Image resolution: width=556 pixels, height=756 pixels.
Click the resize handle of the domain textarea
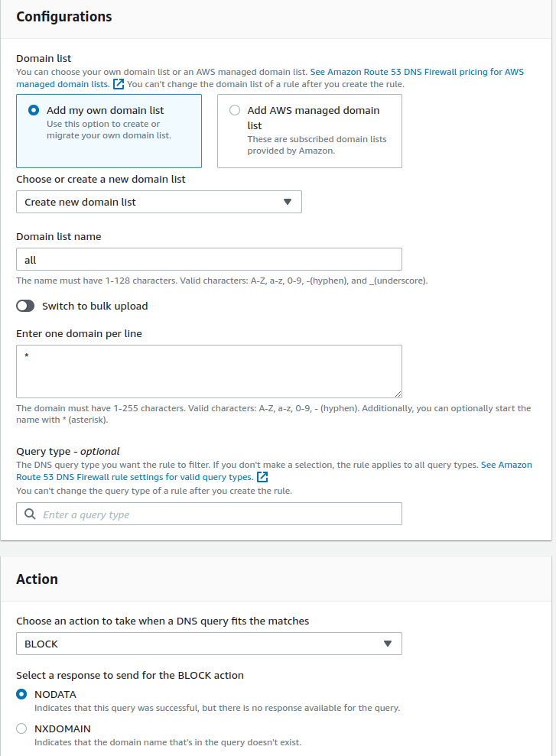click(x=398, y=394)
